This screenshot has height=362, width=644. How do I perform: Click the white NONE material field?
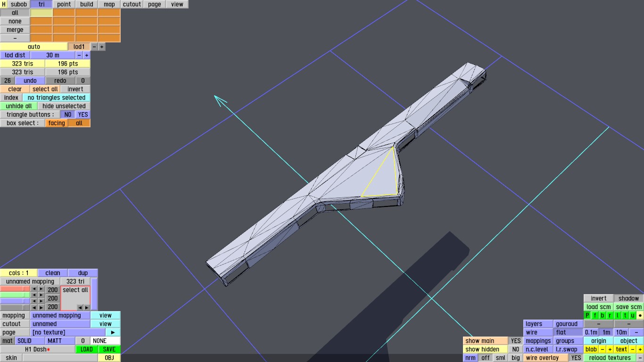(x=106, y=341)
